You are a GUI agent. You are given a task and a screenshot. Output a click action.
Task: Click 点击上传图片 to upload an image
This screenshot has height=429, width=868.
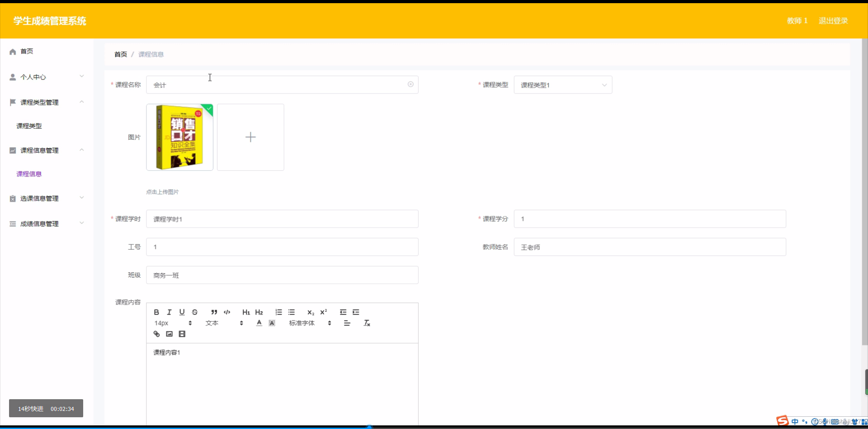tap(162, 191)
